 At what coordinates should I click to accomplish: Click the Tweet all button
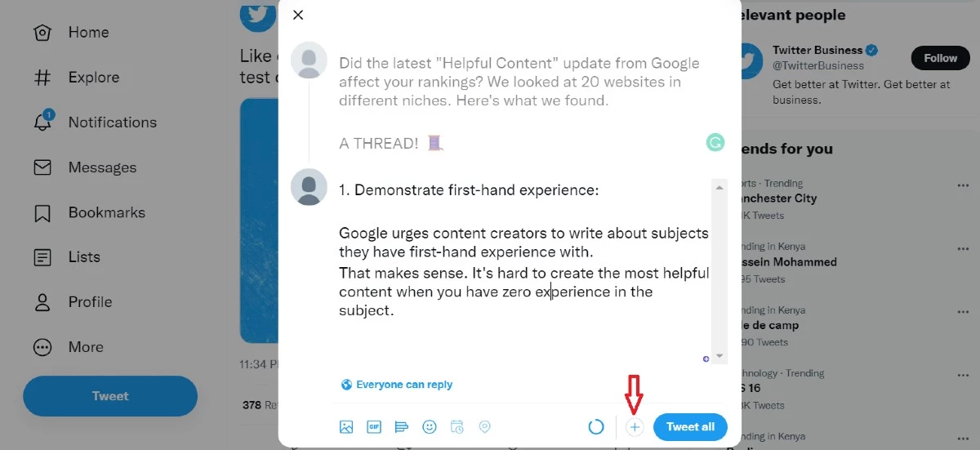pos(690,427)
